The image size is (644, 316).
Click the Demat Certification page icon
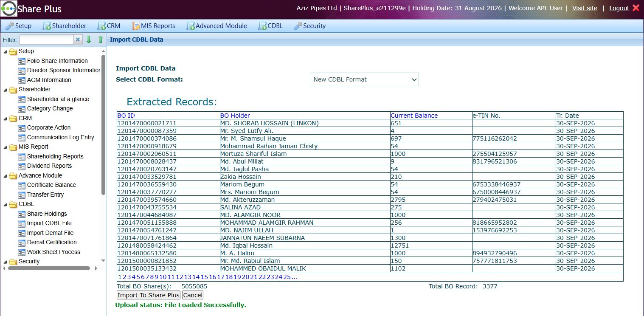[22, 243]
